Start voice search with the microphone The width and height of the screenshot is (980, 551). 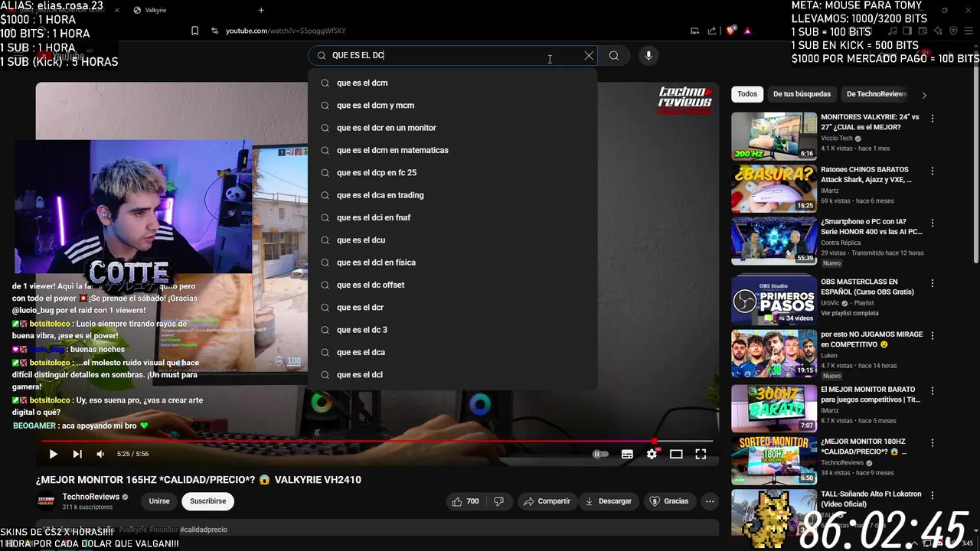(648, 56)
